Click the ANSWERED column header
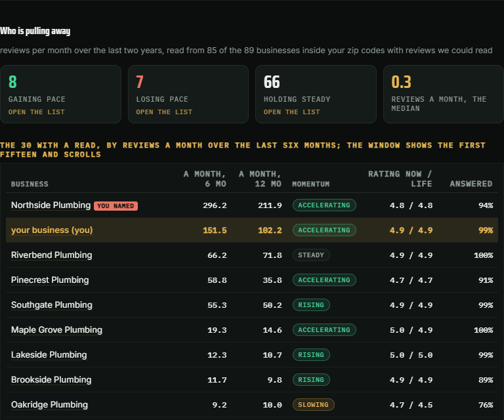The height and width of the screenshot is (420, 504). (471, 184)
